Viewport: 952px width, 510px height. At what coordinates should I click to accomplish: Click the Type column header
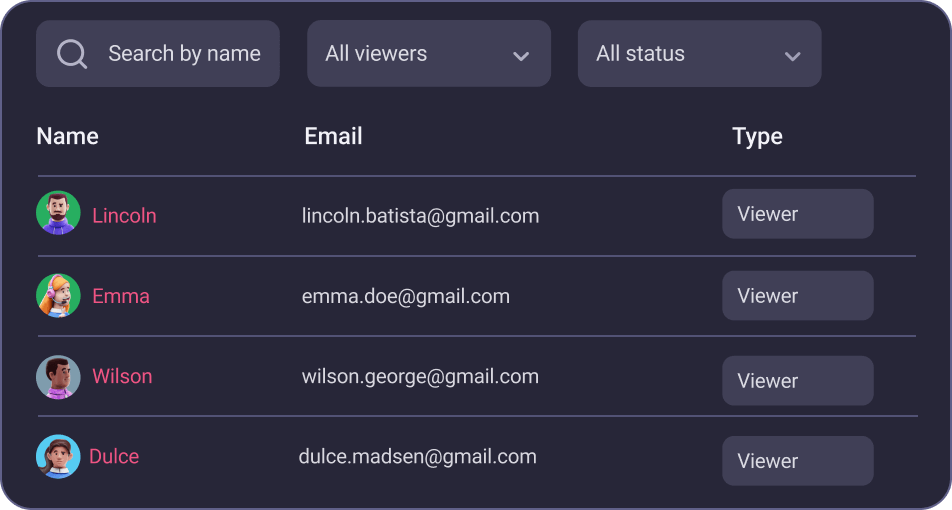[757, 136]
